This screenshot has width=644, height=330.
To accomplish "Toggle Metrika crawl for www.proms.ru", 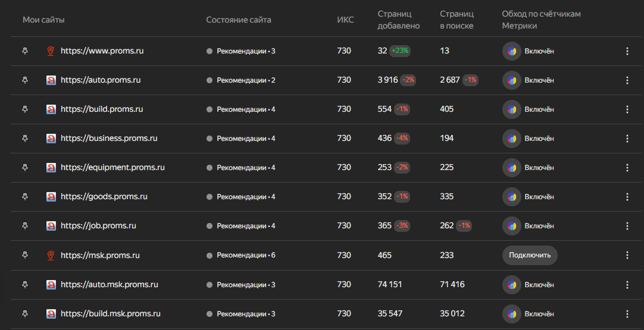I will [x=539, y=51].
